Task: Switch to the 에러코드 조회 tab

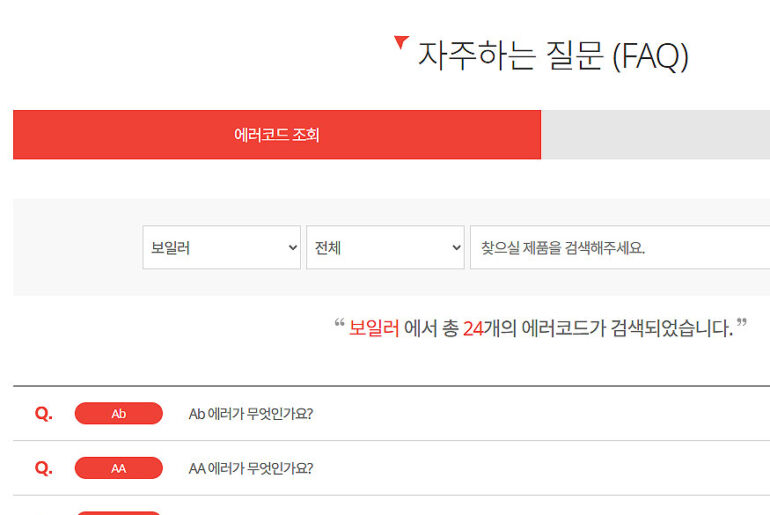Action: coord(277,135)
